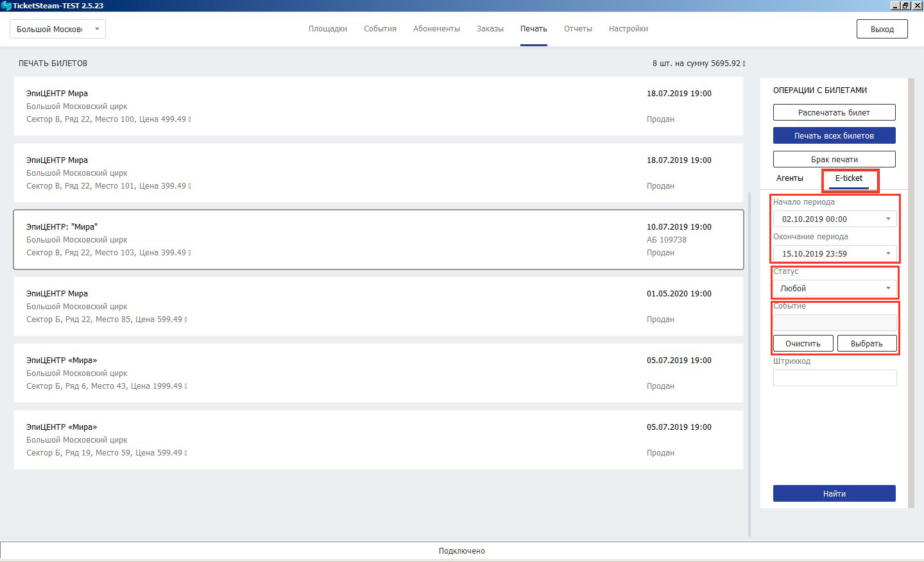The width and height of the screenshot is (924, 562).
Task: Focus the Штрихкод input field
Action: tap(835, 378)
